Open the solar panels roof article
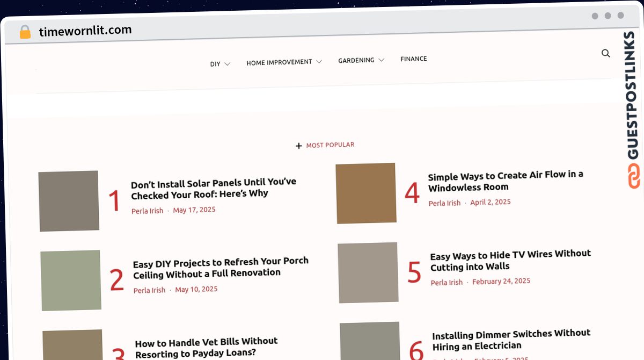Viewport: 644px width, 360px height. tap(213, 188)
